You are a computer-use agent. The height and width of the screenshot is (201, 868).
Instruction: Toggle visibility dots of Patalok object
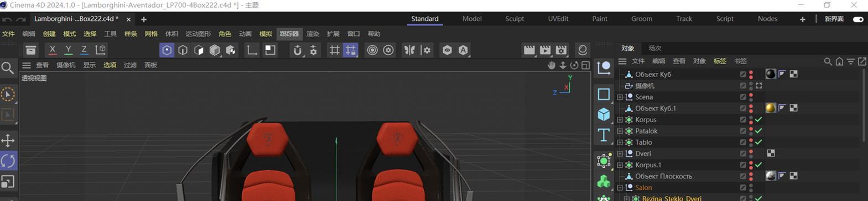click(751, 131)
